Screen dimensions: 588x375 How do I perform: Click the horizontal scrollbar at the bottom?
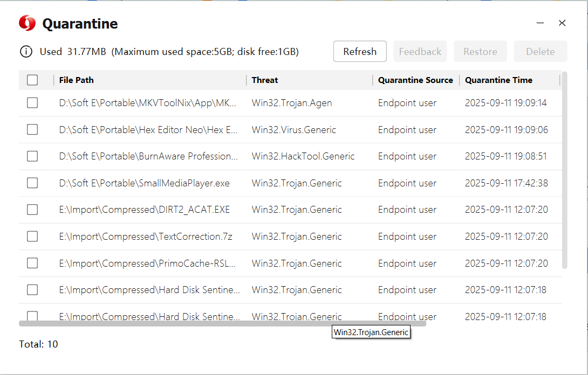coord(222,324)
